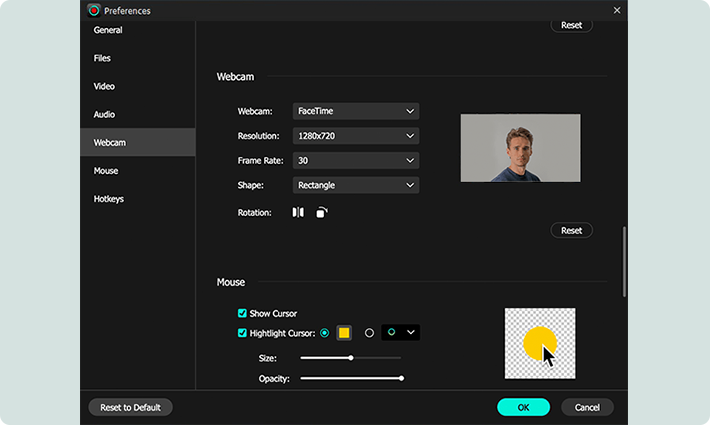The height and width of the screenshot is (425, 710).
Task: Click Reset to Default button
Action: point(130,407)
